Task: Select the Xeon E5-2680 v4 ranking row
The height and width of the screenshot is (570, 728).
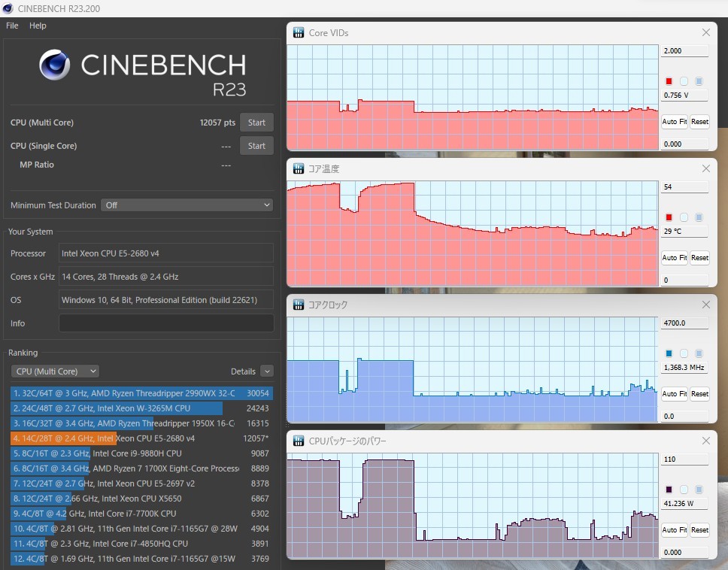Action: click(x=141, y=438)
